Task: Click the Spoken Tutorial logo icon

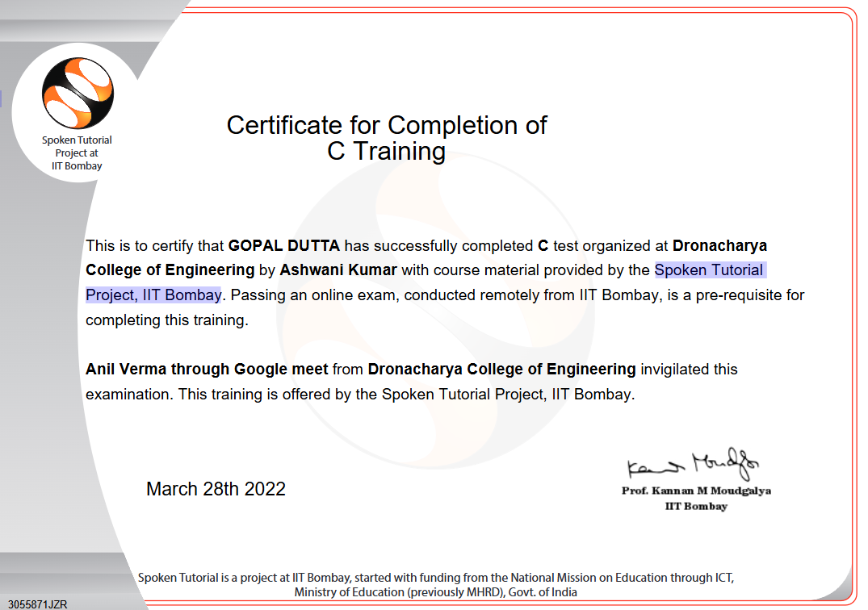Action: click(78, 93)
